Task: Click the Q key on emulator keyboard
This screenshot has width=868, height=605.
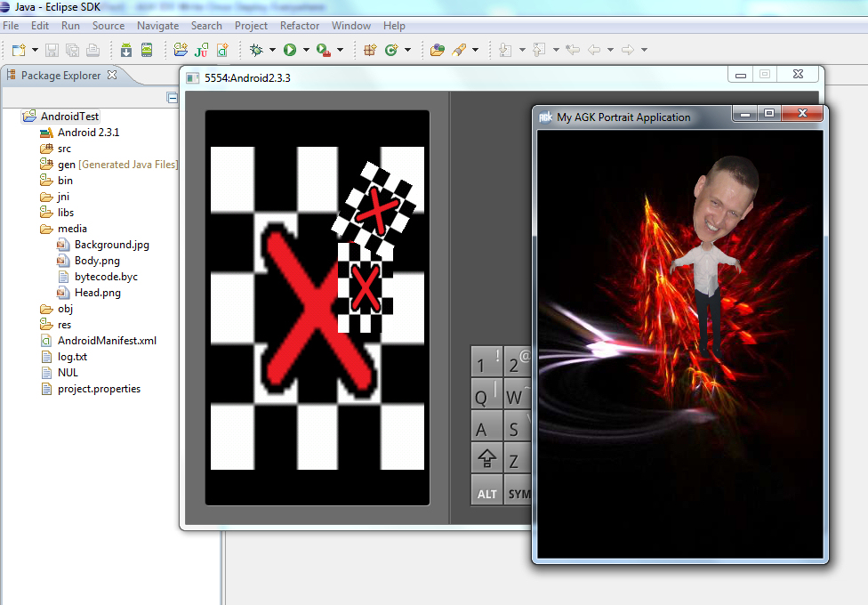Action: 487,393
